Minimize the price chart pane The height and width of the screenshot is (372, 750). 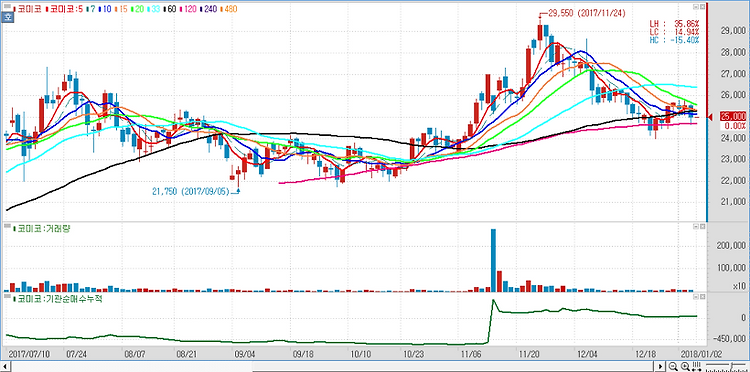pyautogui.click(x=696, y=7)
